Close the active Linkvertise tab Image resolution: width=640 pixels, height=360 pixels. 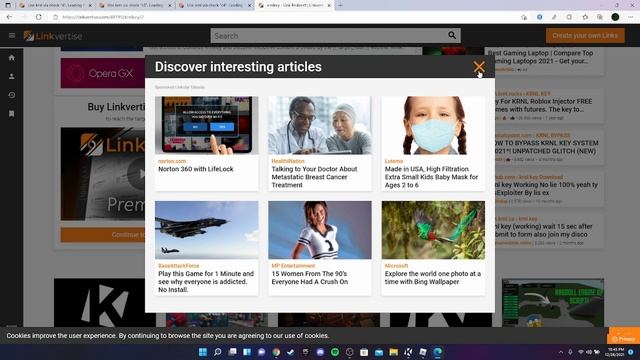329,5
